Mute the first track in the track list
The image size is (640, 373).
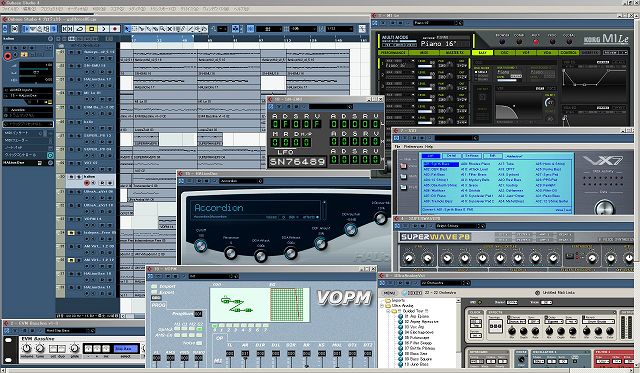click(x=71, y=52)
